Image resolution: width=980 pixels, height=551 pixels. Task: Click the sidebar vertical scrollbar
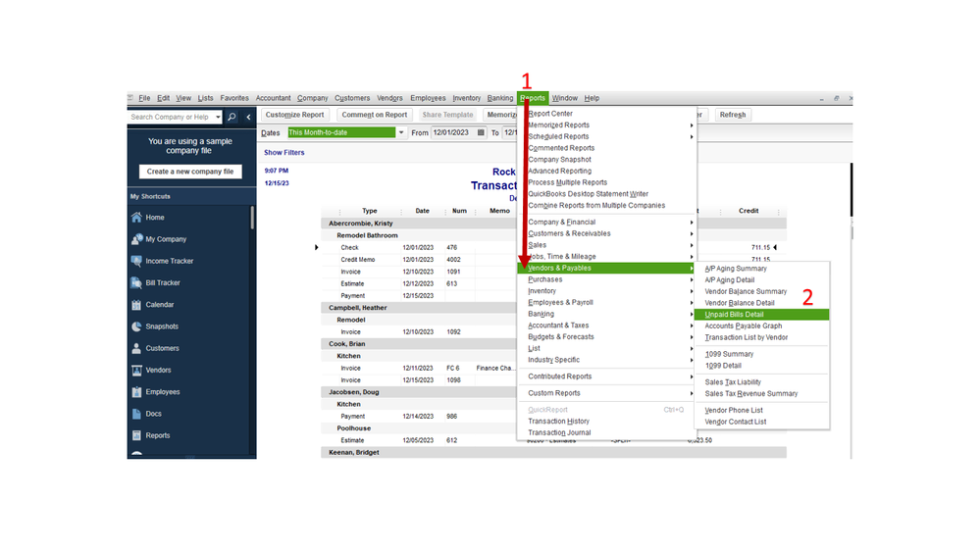tap(252, 218)
